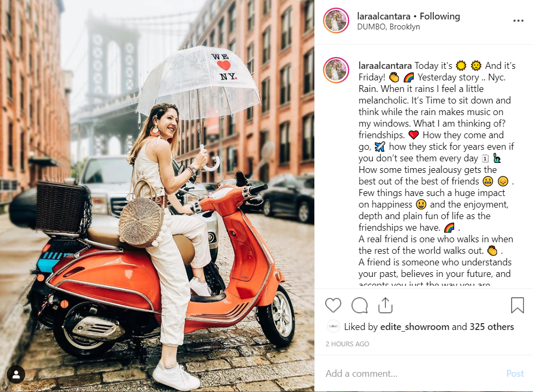533x392 pixels.
Task: Submit comment with Post button
Action: [x=515, y=374]
